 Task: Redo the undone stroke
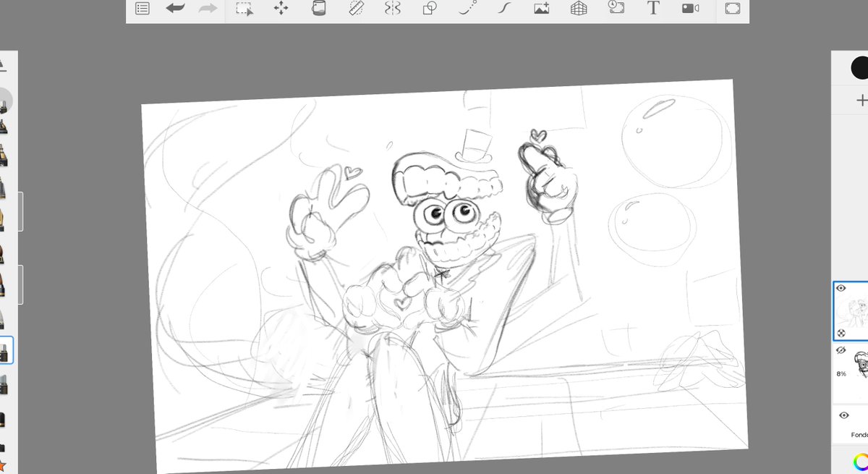click(208, 9)
